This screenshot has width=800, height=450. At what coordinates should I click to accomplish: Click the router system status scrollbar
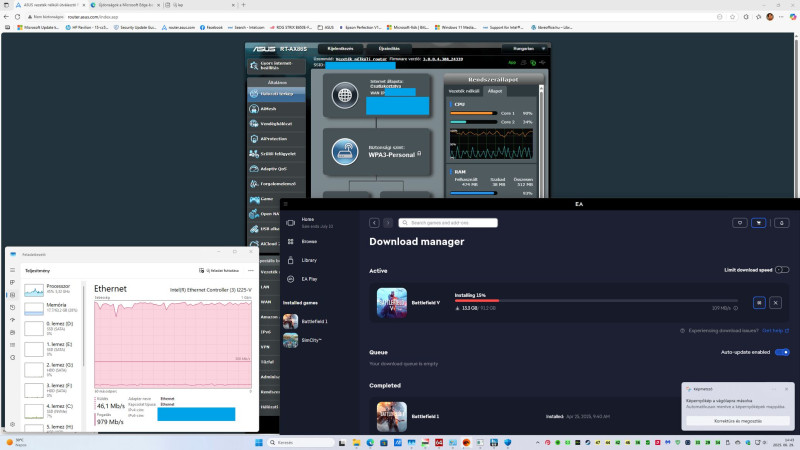(541, 140)
